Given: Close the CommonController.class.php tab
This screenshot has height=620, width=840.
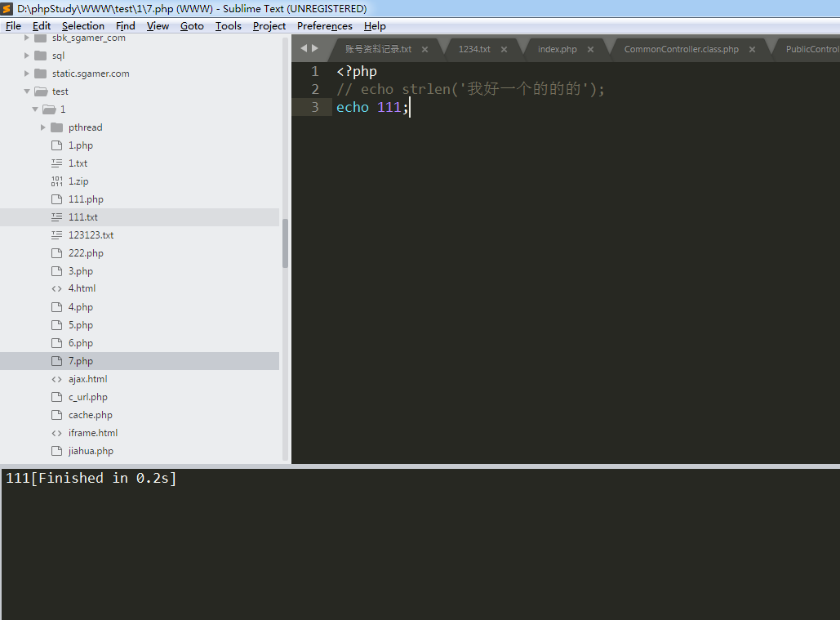Looking at the screenshot, I should 752,49.
